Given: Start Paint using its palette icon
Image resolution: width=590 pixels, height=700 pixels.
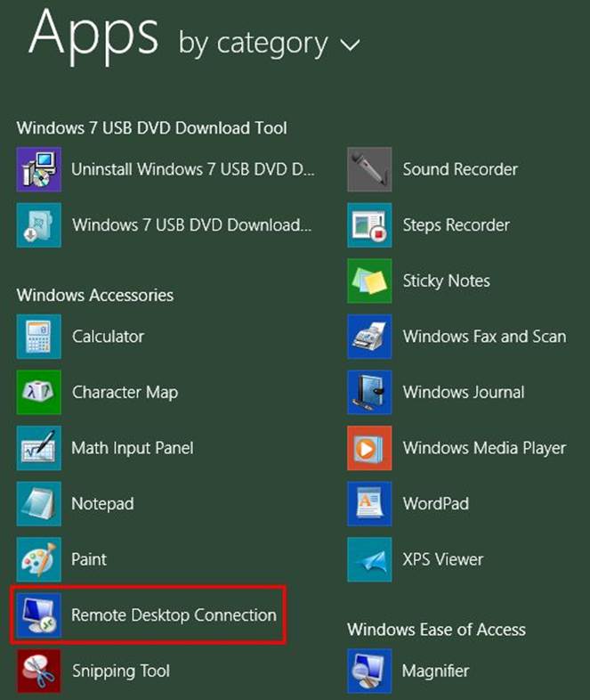Looking at the screenshot, I should tap(39, 559).
